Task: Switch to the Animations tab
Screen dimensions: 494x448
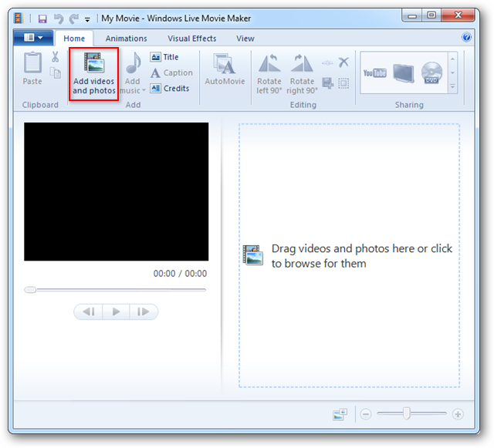Action: (x=126, y=39)
